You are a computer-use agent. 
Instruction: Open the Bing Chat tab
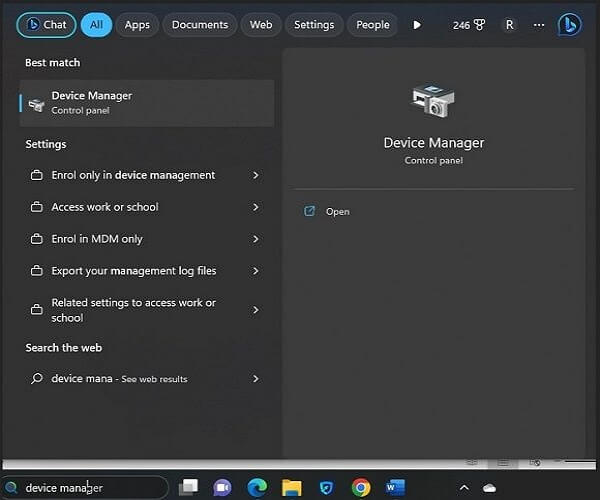(46, 25)
